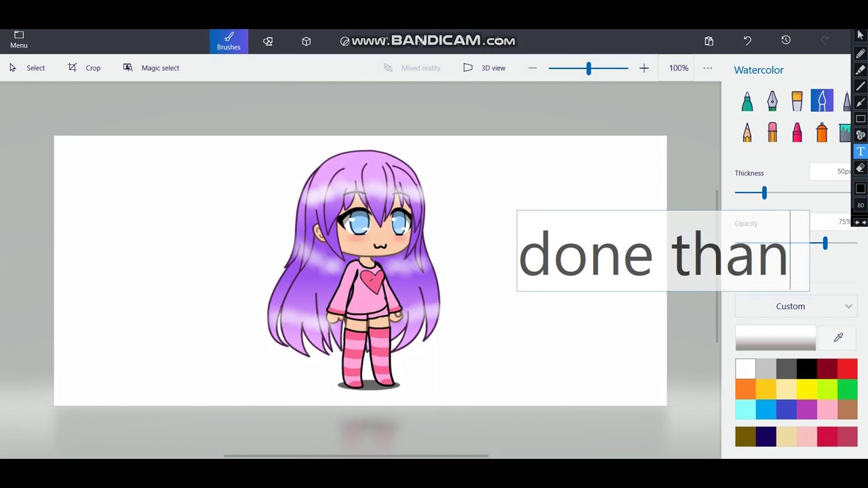Select Bandicam overlay text tool
868x488 pixels.
point(860,151)
